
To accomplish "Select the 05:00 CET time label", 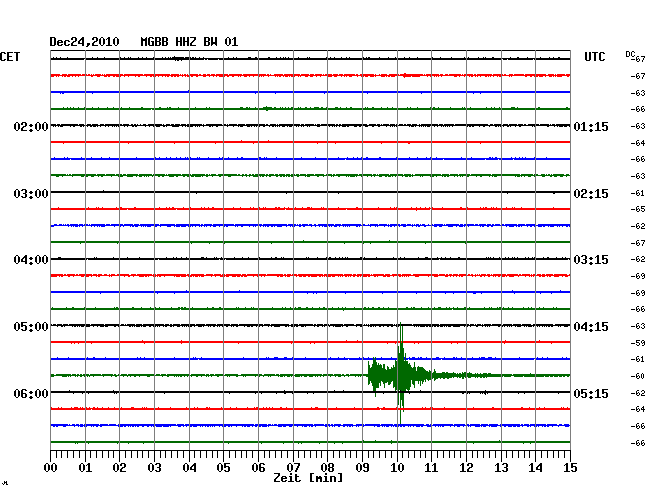I will point(31,327).
